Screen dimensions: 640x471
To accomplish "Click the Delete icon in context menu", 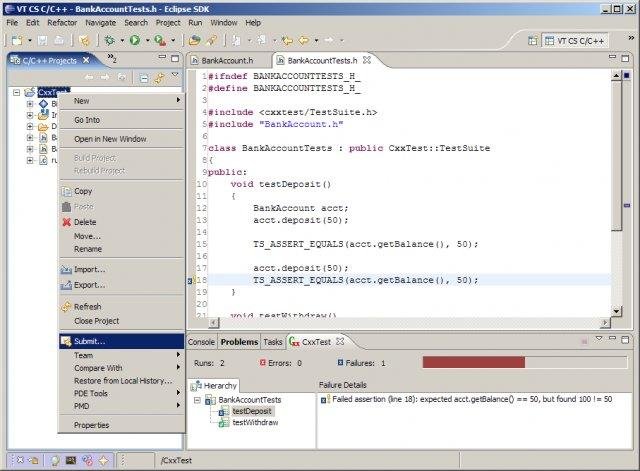I will click(x=66, y=222).
